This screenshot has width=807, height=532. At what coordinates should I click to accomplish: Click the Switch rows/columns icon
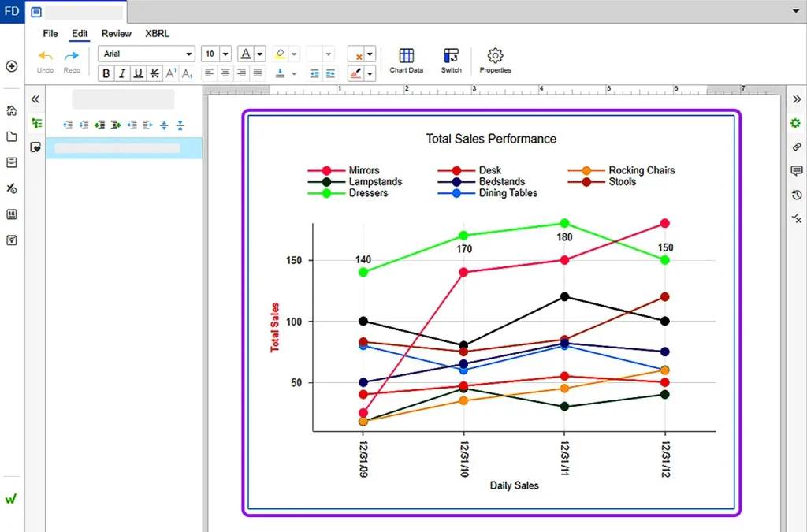[451, 61]
